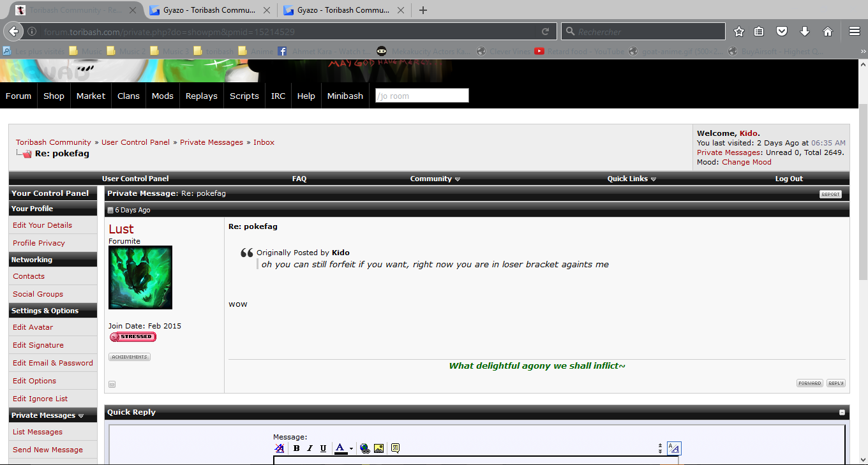Click Send New Message in sidebar
868x465 pixels.
[48, 450]
